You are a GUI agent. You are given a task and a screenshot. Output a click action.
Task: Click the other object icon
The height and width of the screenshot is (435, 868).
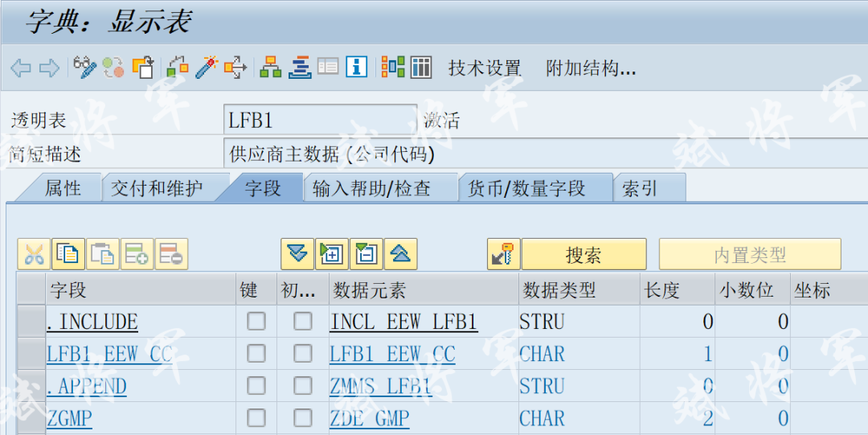coord(143,68)
